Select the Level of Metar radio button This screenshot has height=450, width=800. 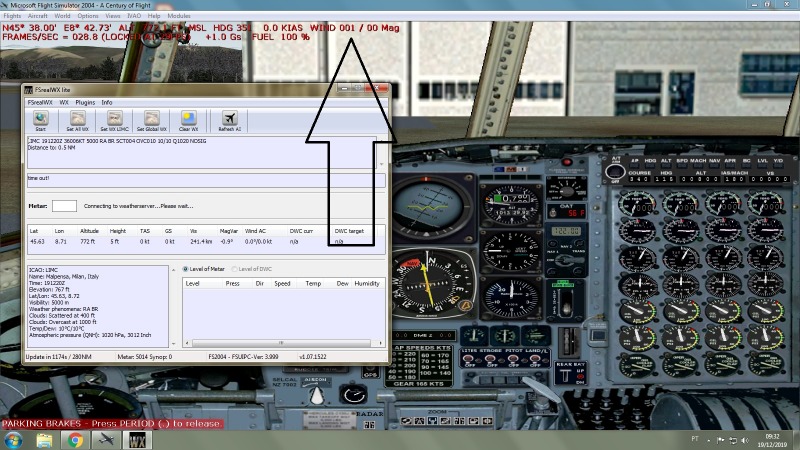coord(186,269)
